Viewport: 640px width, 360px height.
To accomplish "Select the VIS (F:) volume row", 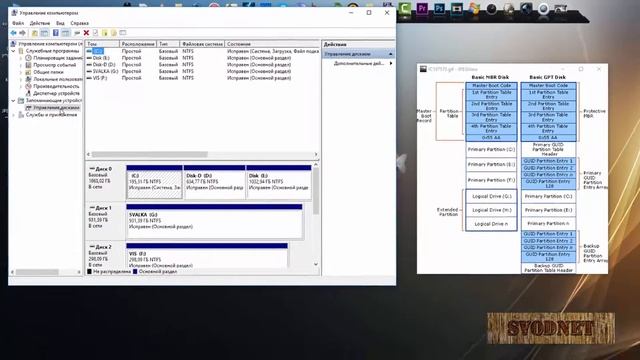I will (202, 78).
